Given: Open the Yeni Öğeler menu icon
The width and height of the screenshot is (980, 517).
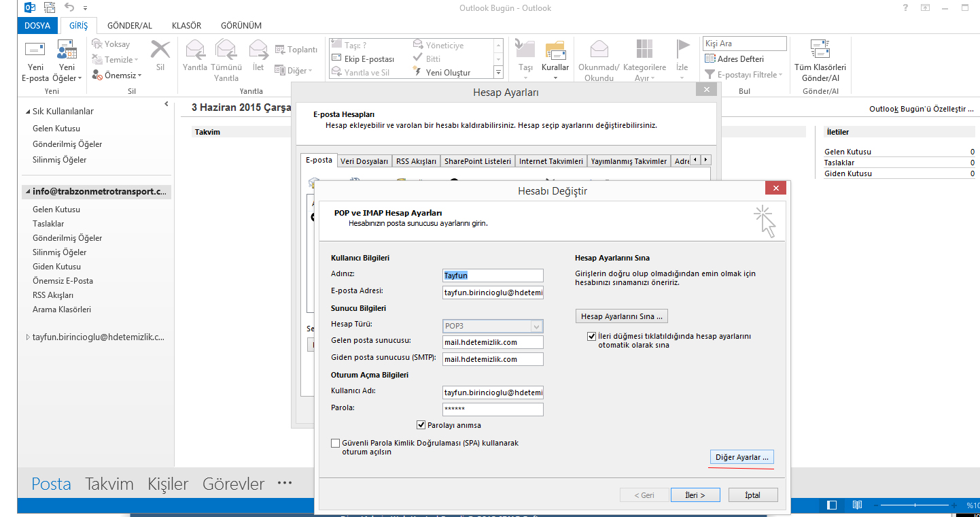Looking at the screenshot, I should (x=67, y=50).
